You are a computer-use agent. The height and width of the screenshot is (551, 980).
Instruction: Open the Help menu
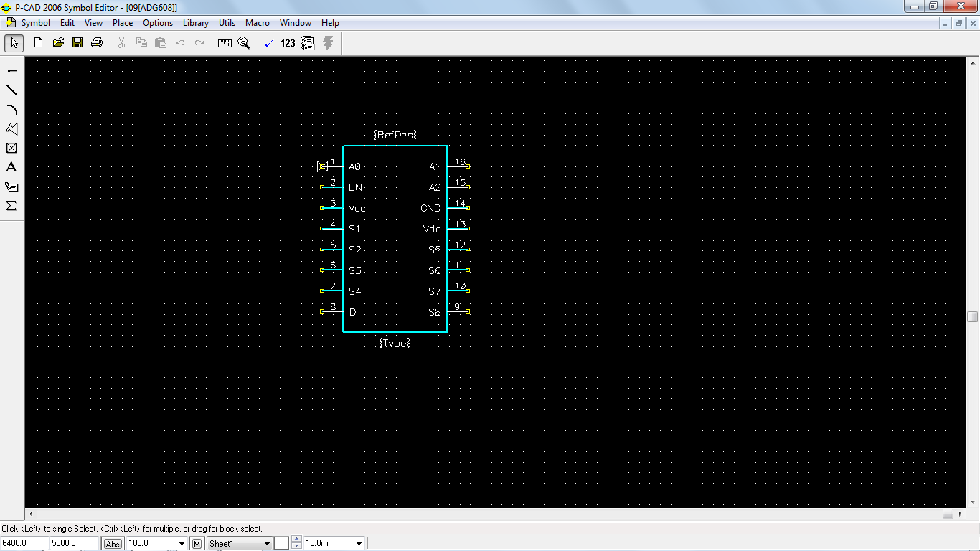[330, 23]
